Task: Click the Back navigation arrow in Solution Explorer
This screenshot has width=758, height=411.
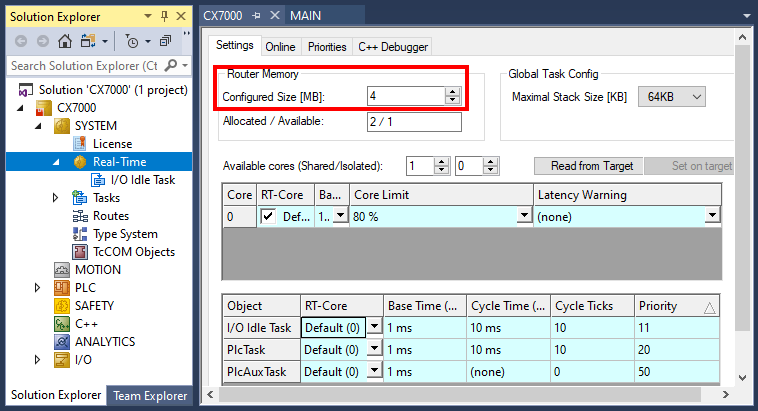Action: click(21, 41)
